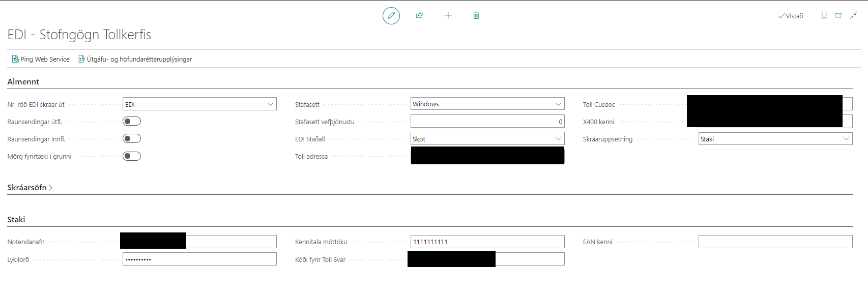The width and height of the screenshot is (868, 294).
Task: Click the Kennitala móttöku input field
Action: click(x=487, y=242)
